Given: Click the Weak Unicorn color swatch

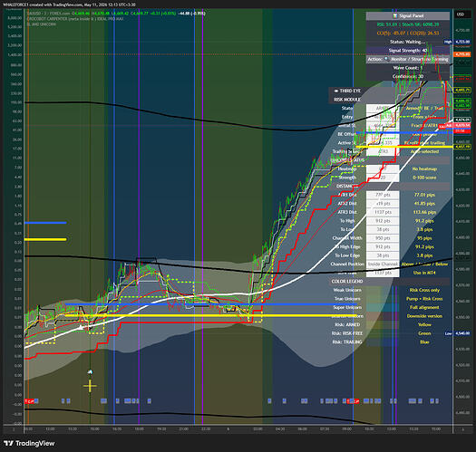Looking at the screenshot, I should point(383,290).
